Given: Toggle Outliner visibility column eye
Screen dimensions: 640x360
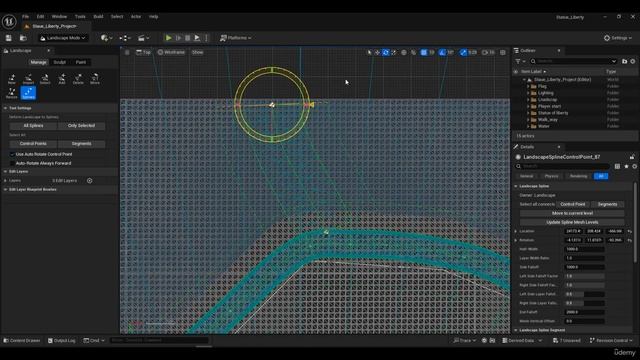Looking at the screenshot, I should 516,71.
